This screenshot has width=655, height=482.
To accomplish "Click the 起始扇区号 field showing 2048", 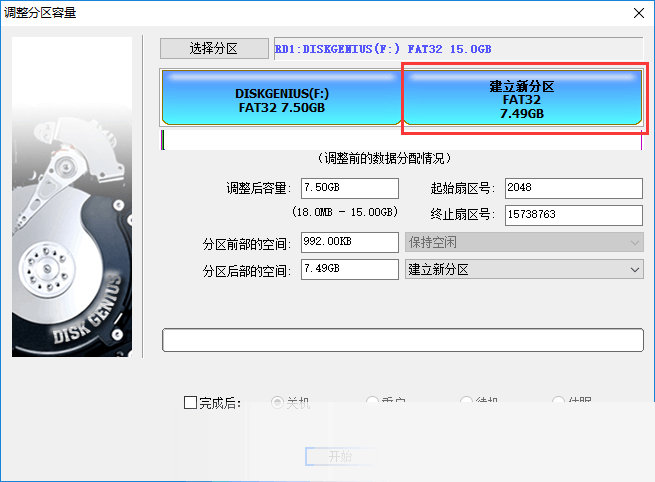I will pyautogui.click(x=574, y=188).
